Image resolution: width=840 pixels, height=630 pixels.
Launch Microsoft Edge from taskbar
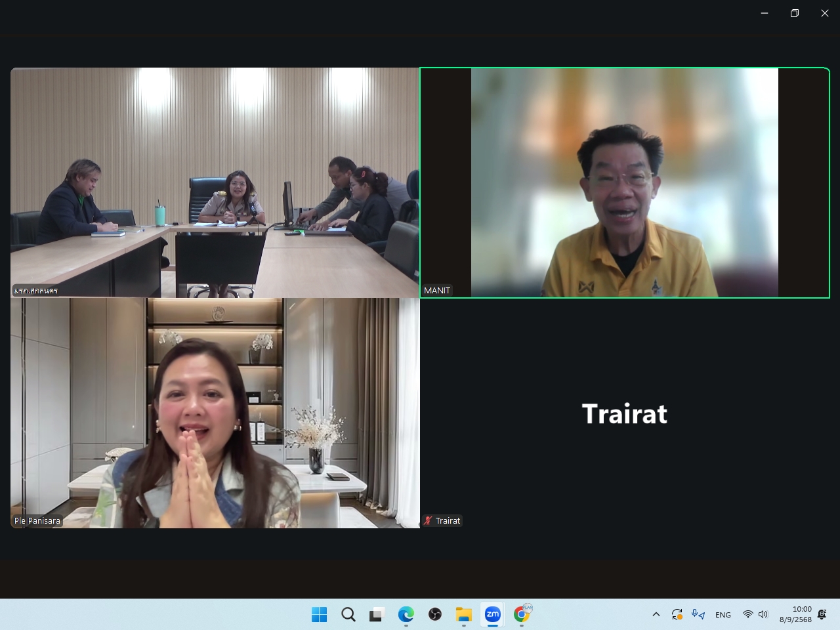(406, 614)
